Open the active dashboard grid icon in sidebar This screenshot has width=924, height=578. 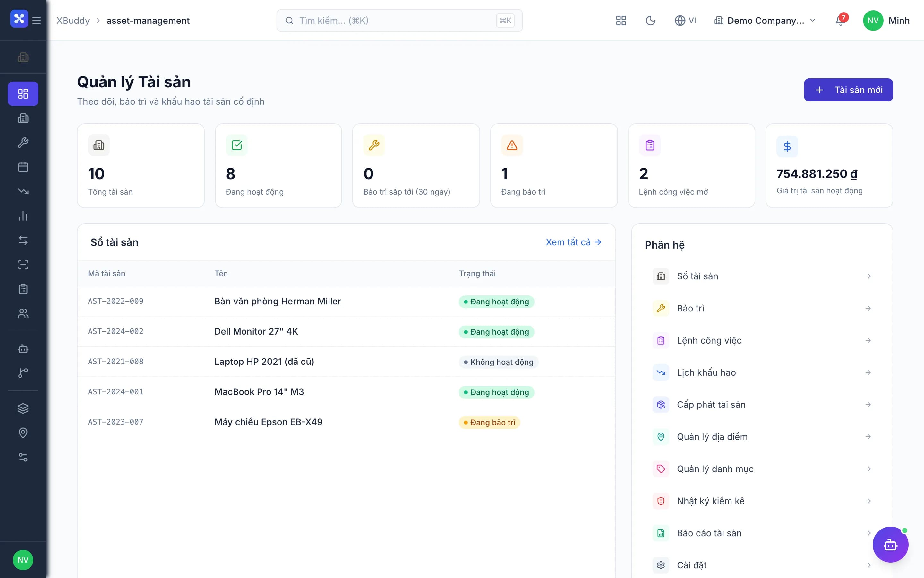tap(23, 94)
